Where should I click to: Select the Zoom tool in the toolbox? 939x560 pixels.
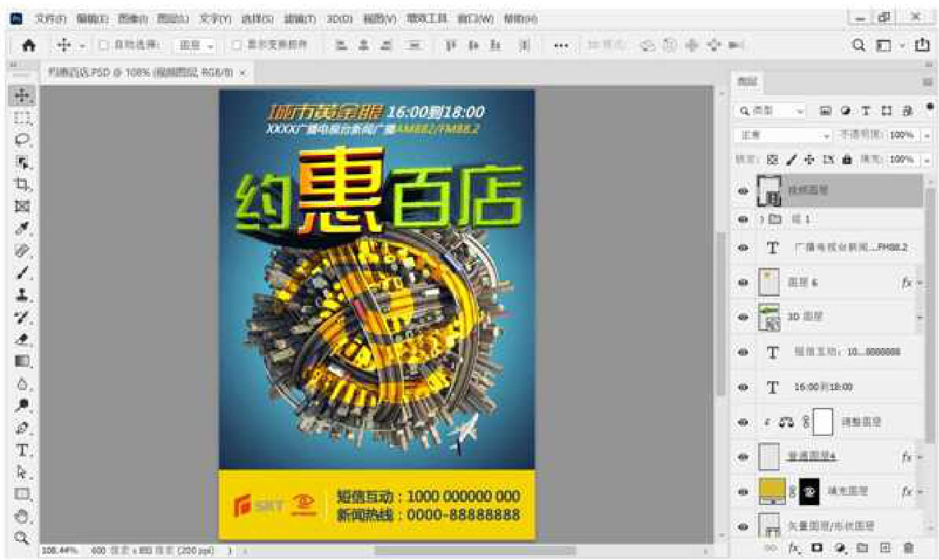22,538
